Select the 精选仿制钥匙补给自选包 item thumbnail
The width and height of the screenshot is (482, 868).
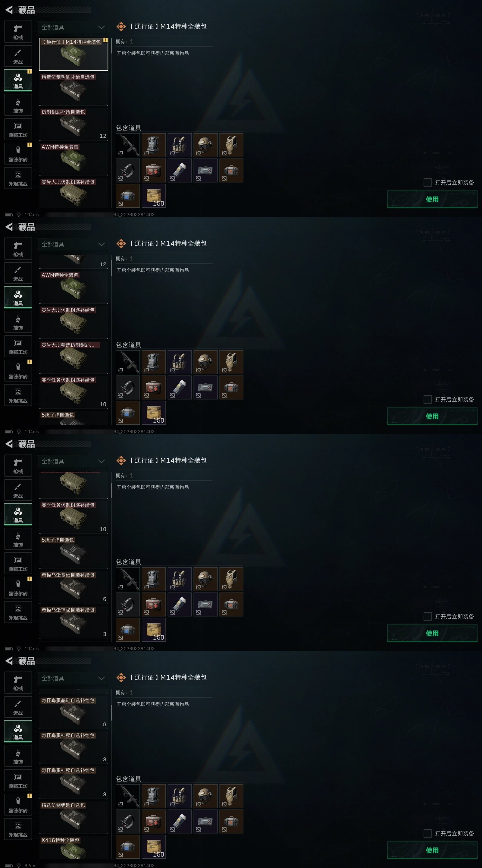[x=74, y=90]
